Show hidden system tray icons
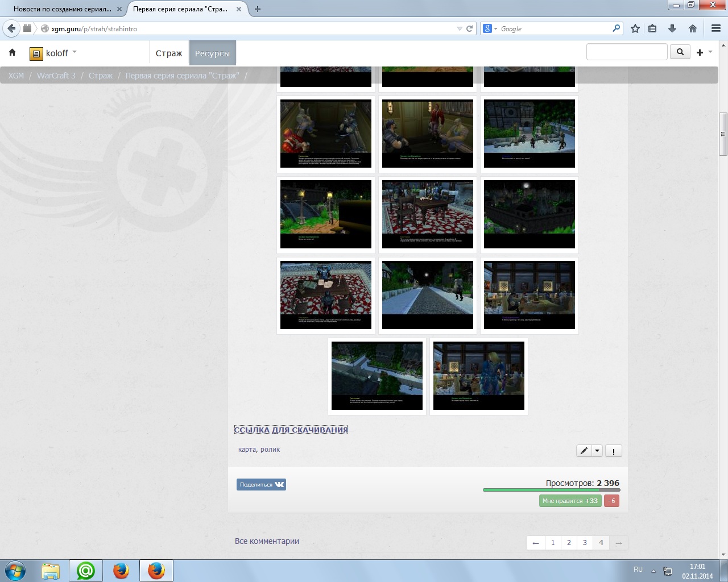 click(x=653, y=571)
